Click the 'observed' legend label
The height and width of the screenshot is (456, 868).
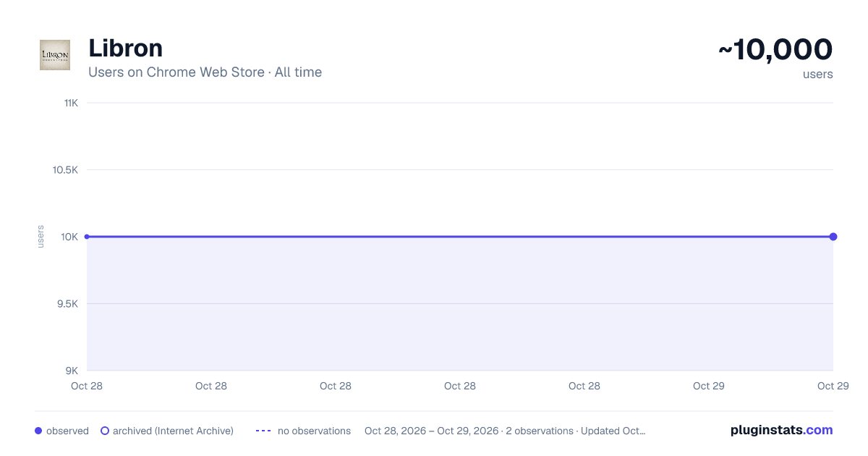[x=67, y=431]
